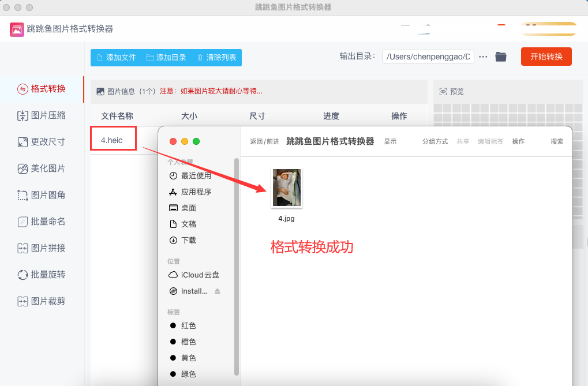Eject the Install disk in Finder sidebar
Image resolution: width=588 pixels, height=386 pixels.
pyautogui.click(x=218, y=291)
